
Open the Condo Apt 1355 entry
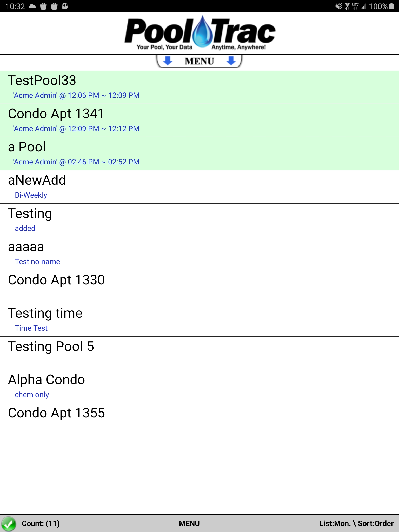(199, 420)
